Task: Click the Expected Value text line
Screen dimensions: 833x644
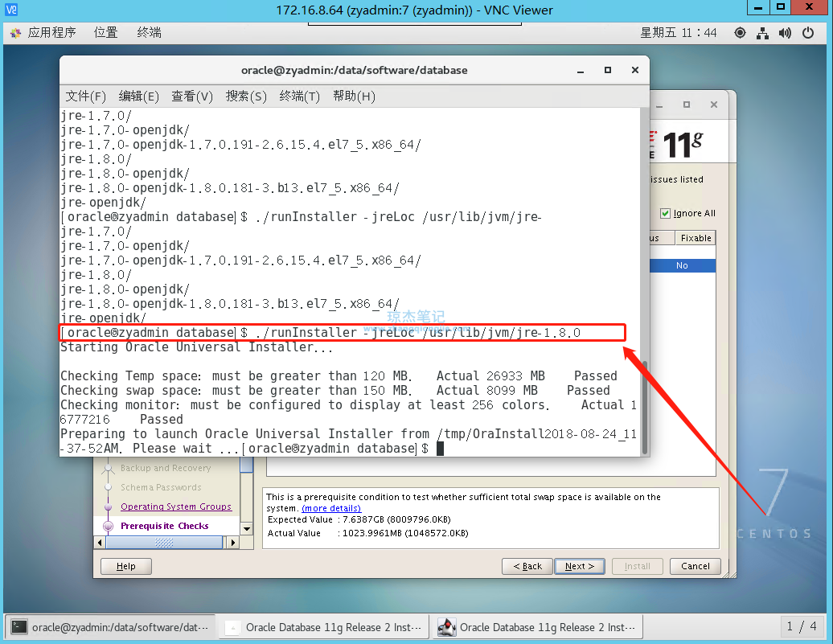Action: (359, 519)
